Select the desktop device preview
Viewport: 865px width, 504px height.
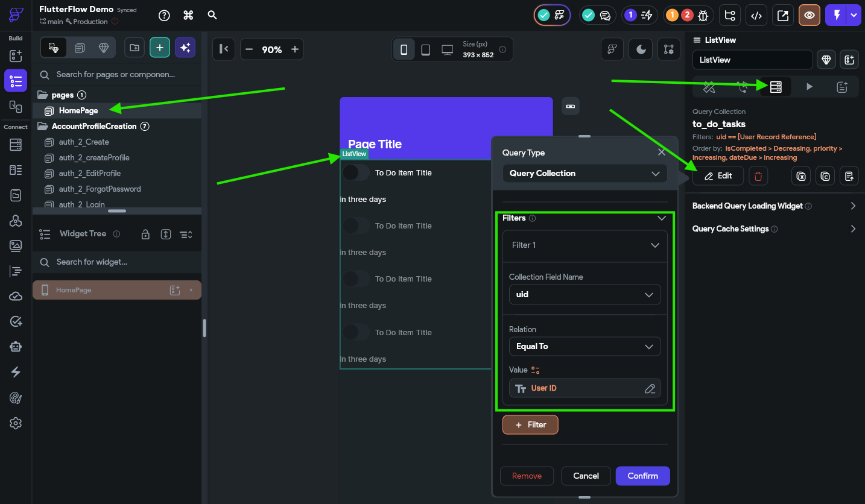click(447, 50)
